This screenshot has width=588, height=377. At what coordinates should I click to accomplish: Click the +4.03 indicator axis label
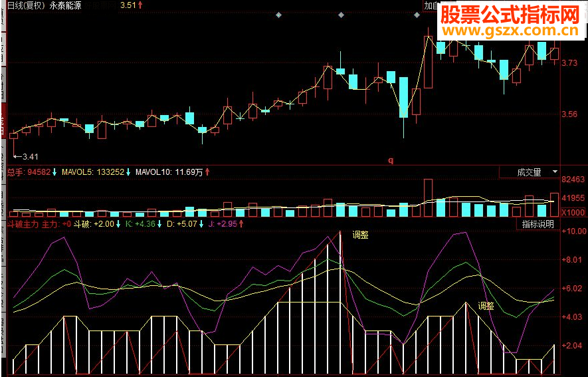pos(572,317)
